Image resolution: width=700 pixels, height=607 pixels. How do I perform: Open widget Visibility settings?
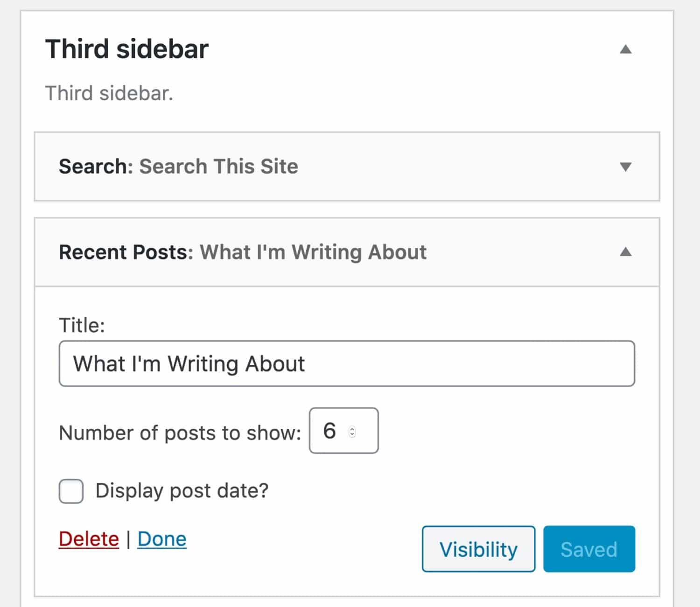tap(478, 549)
